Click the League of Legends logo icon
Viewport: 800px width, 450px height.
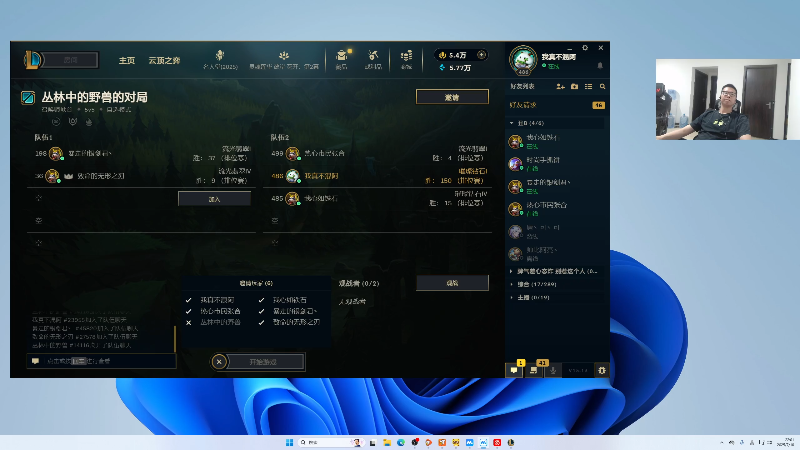click(33, 60)
